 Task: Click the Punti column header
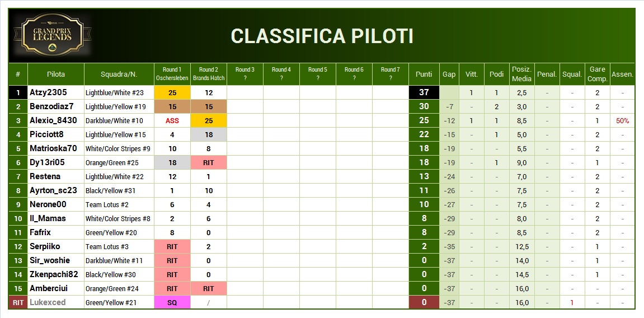424,74
